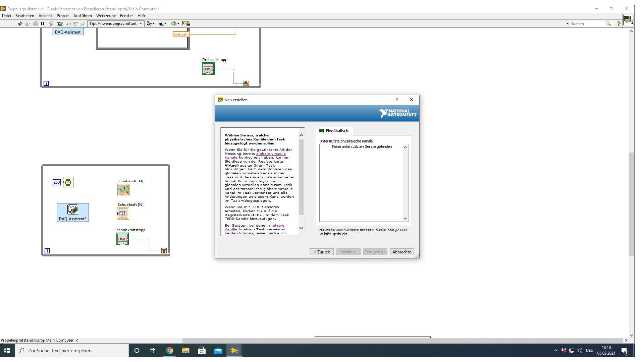644x362 pixels.
Task: Switch to the Physikalisch tab
Action: [334, 131]
